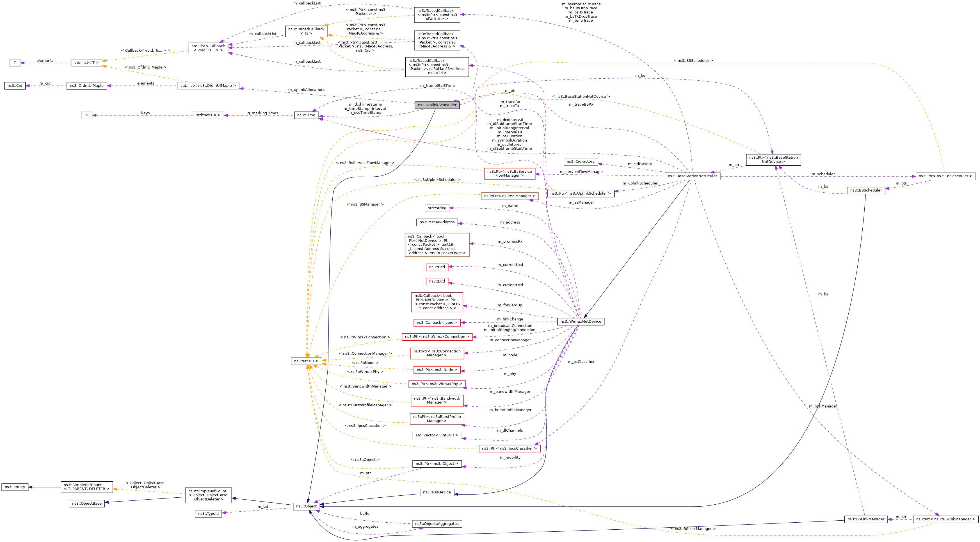Open the ns3::Ptr< ns3::BaseStation NetDevice > node
This screenshot has width=980, height=542.
point(773,160)
